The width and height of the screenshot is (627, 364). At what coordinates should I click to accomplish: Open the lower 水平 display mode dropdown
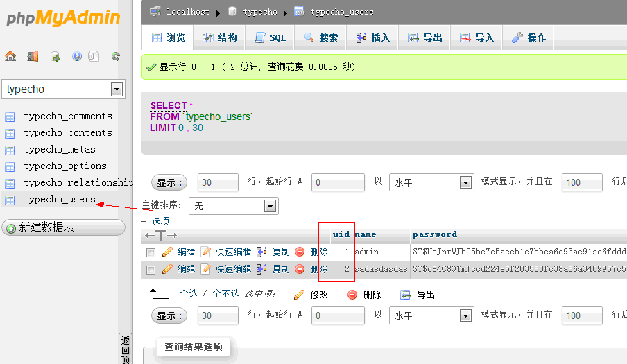[432, 315]
